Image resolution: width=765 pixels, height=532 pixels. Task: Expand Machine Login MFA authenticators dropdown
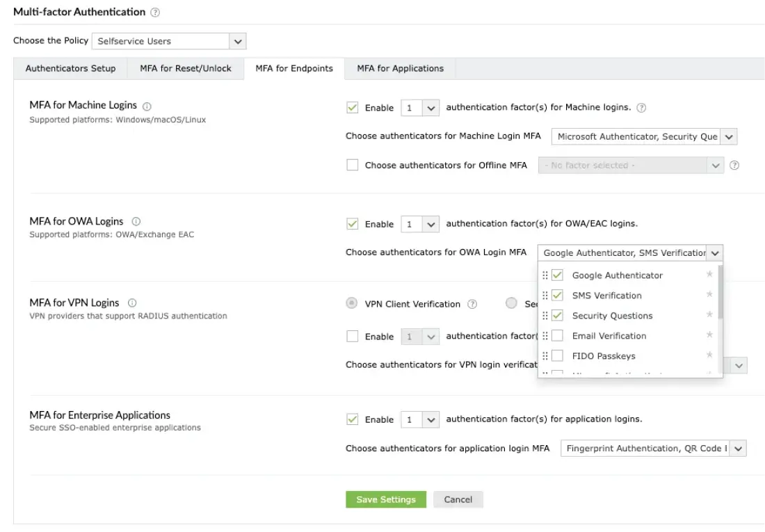coord(643,137)
